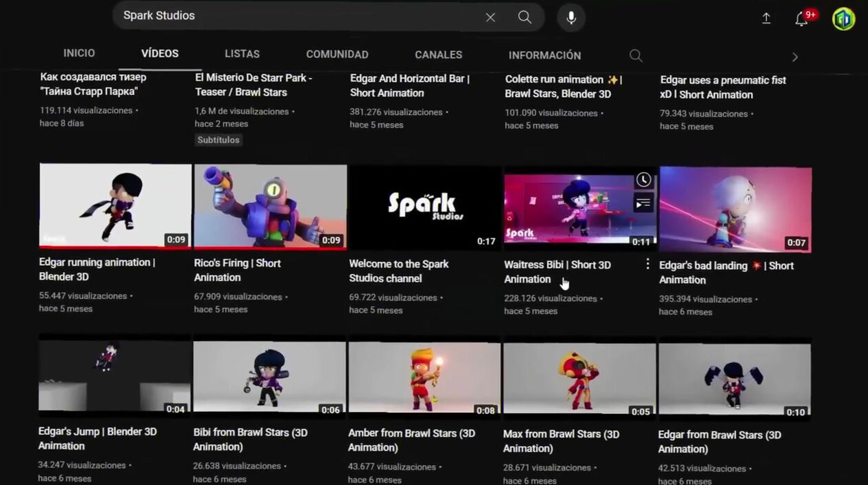Click '79.343 visualizaciones' view count

tap(704, 114)
